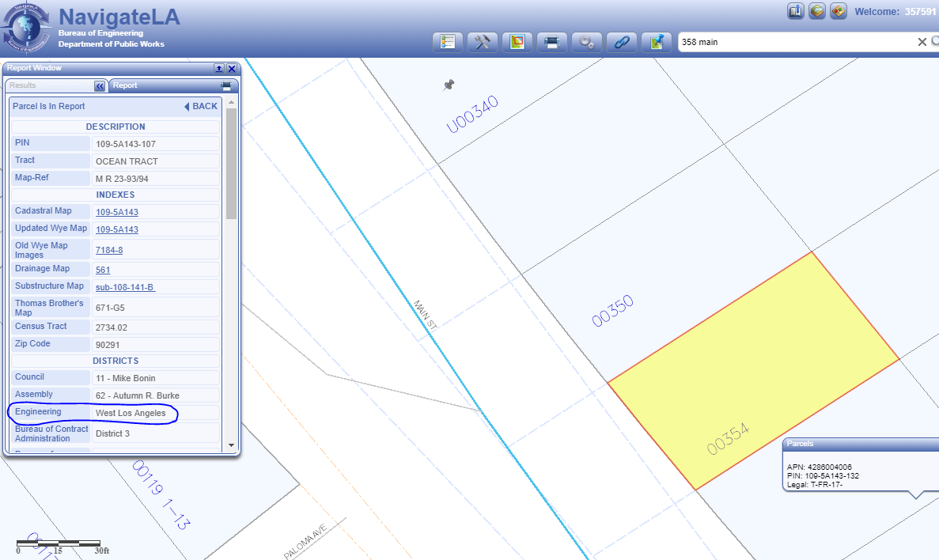Viewport: 939px width, 560px height.
Task: Print the report using the Report tab printer
Action: [226, 85]
